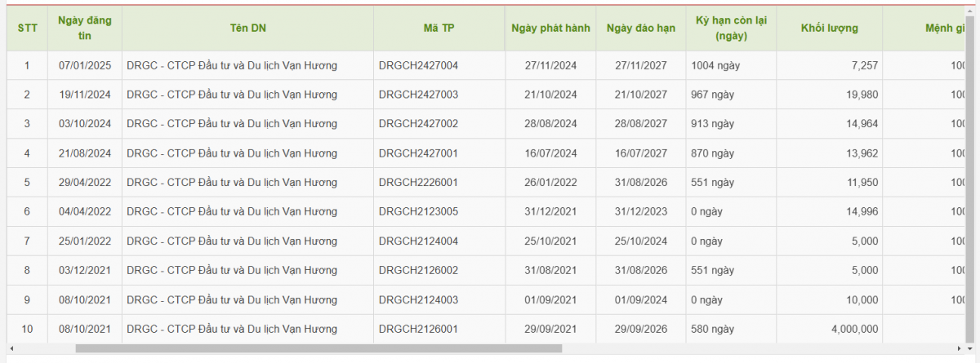
Task: Click the 'Tên DN' column header
Action: pos(247,29)
